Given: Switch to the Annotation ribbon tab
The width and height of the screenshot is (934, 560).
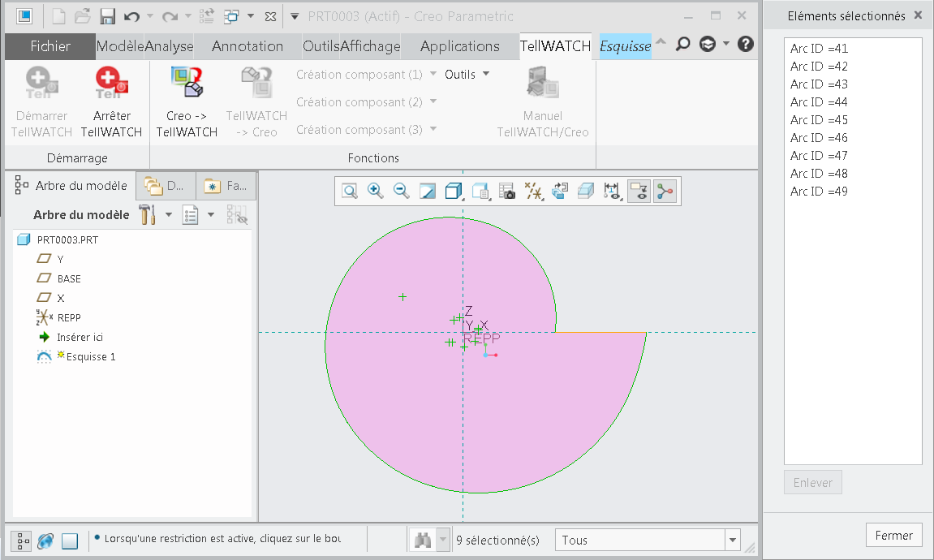Looking at the screenshot, I should click(247, 46).
